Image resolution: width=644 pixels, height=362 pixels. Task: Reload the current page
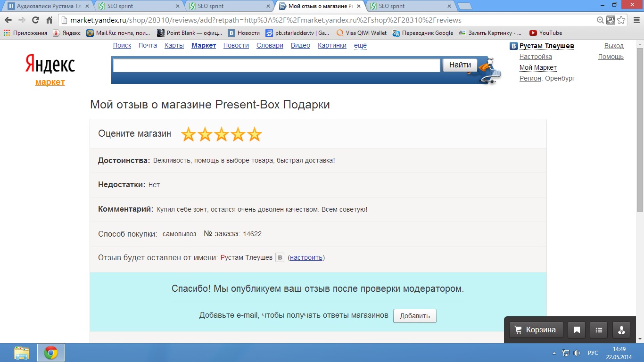[35, 20]
